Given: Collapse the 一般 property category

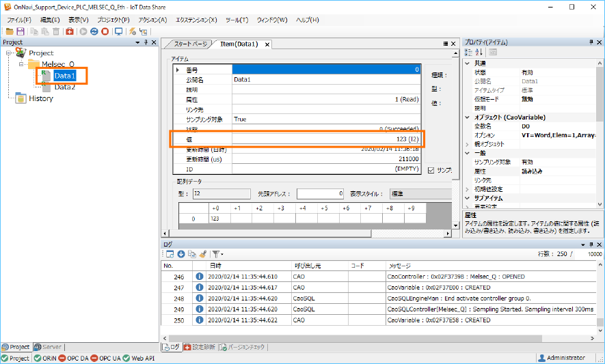Looking at the screenshot, I should pyautogui.click(x=468, y=153).
